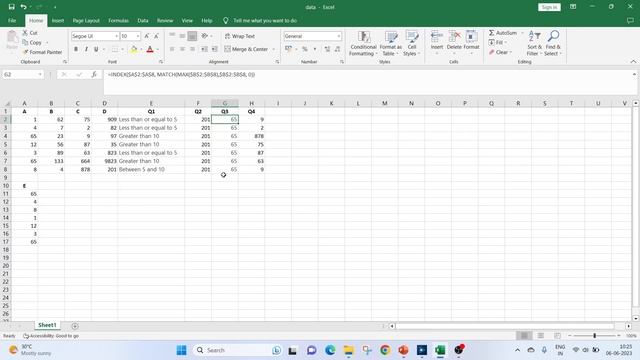
Task: Click in the formula bar text
Action: tap(181, 75)
